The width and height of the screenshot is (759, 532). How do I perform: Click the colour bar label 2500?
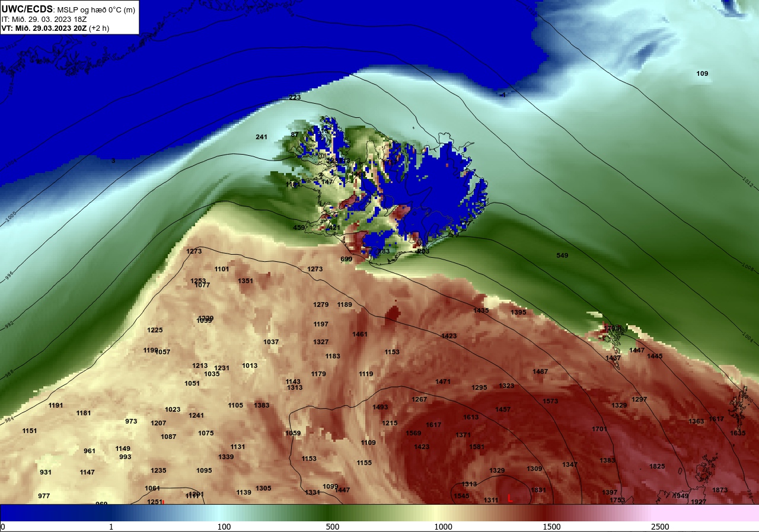(x=660, y=527)
